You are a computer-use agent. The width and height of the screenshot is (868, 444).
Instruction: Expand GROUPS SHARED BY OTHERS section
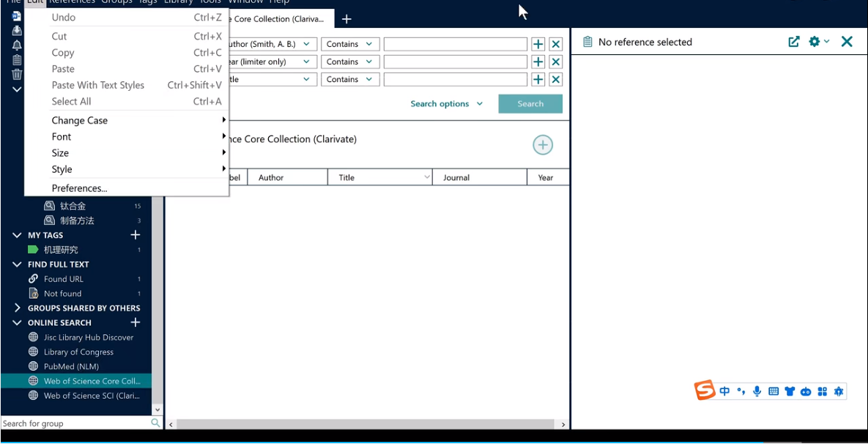(x=17, y=308)
